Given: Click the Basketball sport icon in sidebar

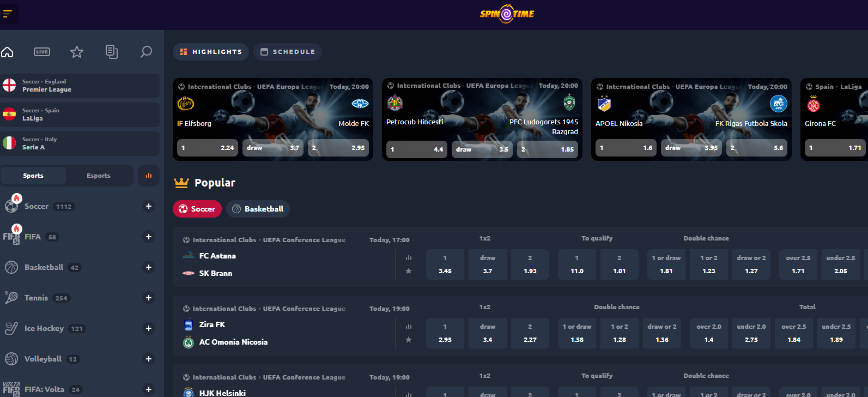Looking at the screenshot, I should (x=11, y=267).
